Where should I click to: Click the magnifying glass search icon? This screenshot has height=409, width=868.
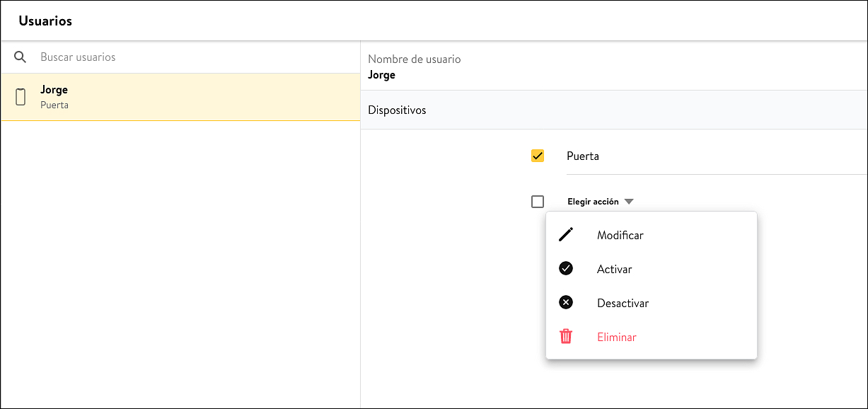pos(21,57)
